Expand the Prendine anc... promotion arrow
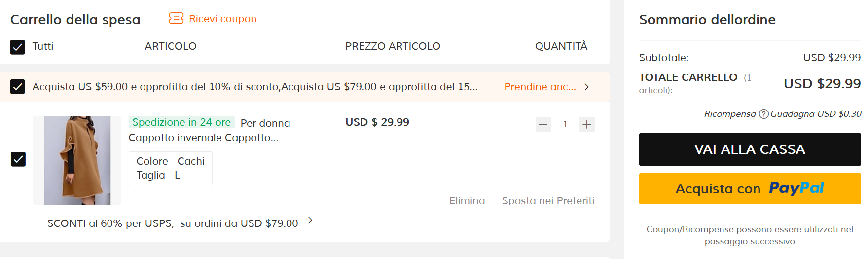The image size is (868, 259). (586, 87)
